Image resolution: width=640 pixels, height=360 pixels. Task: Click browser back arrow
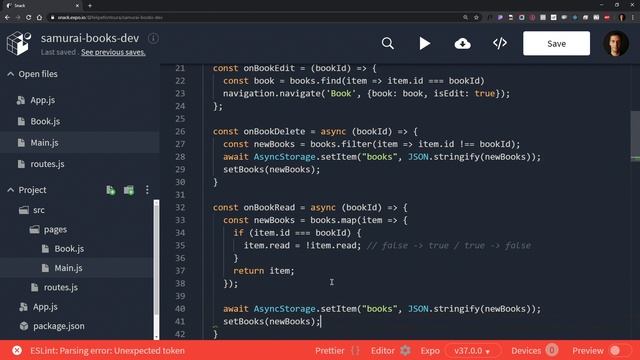click(x=7, y=18)
